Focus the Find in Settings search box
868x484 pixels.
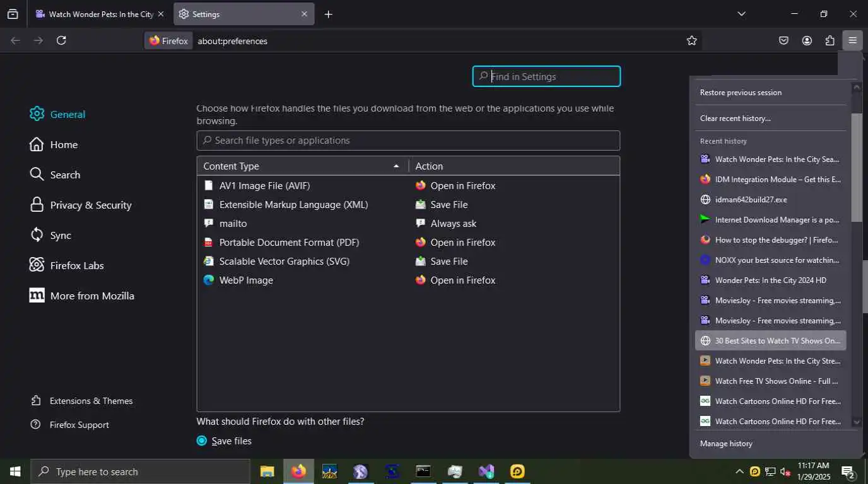point(546,76)
